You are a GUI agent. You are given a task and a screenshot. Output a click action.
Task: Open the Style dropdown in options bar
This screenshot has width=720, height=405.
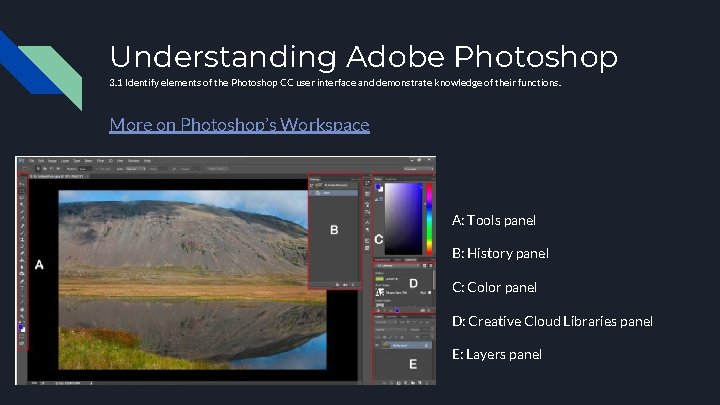[x=135, y=169]
